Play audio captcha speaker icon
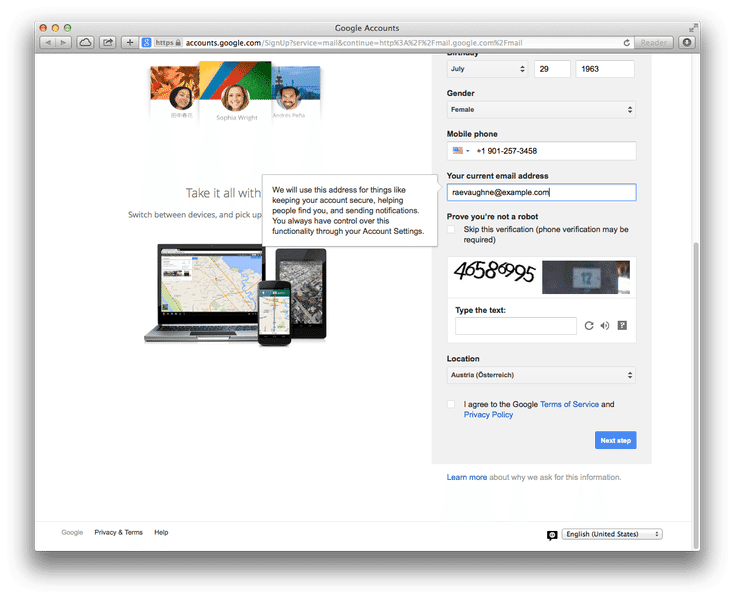 (605, 326)
